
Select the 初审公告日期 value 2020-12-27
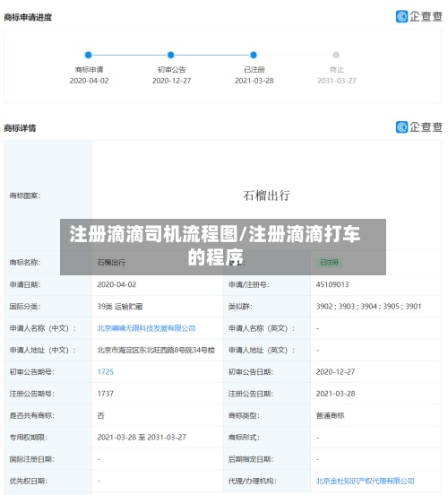tap(335, 372)
